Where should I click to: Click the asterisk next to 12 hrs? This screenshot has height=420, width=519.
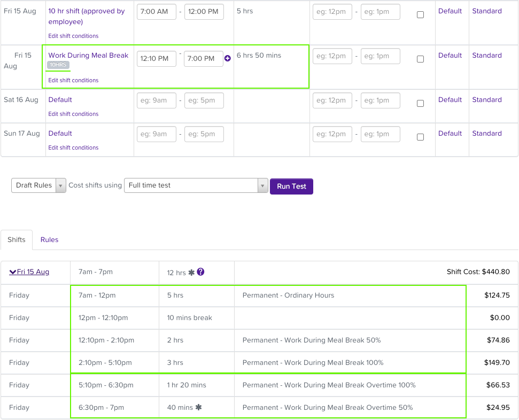coord(191,273)
